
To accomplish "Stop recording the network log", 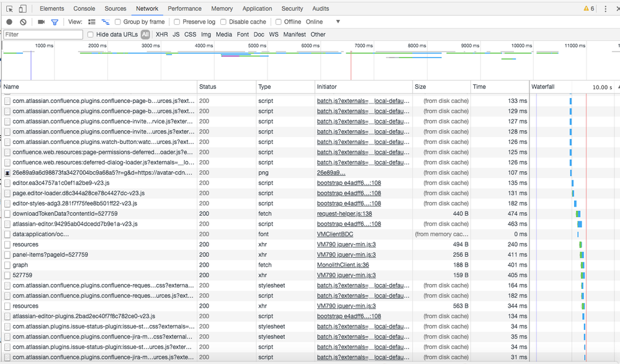I will click(9, 22).
